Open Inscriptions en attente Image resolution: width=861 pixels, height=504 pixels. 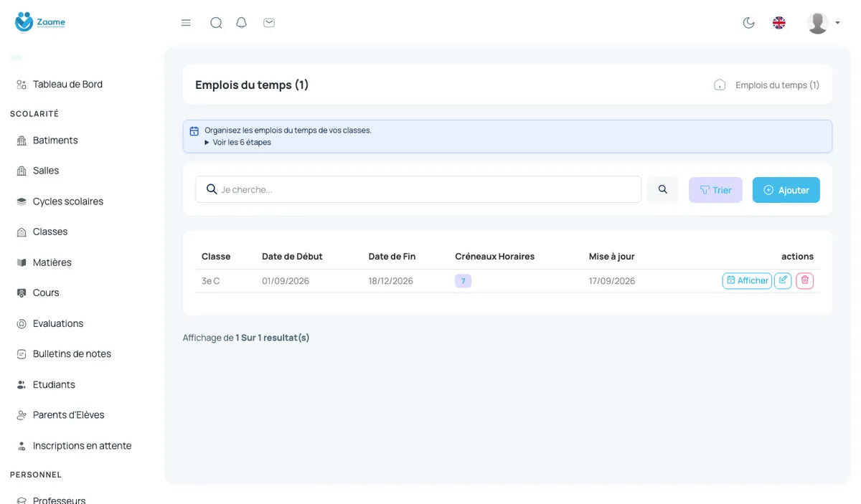82,445
